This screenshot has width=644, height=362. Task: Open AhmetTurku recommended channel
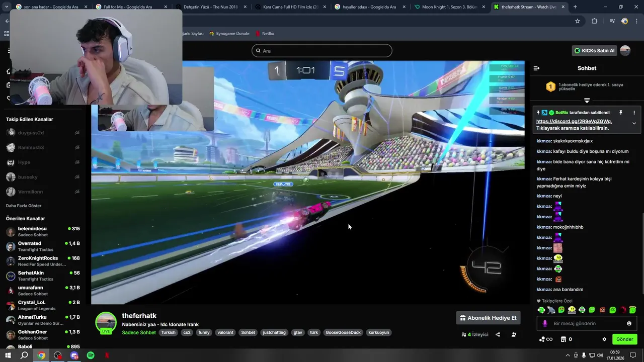coord(43,320)
